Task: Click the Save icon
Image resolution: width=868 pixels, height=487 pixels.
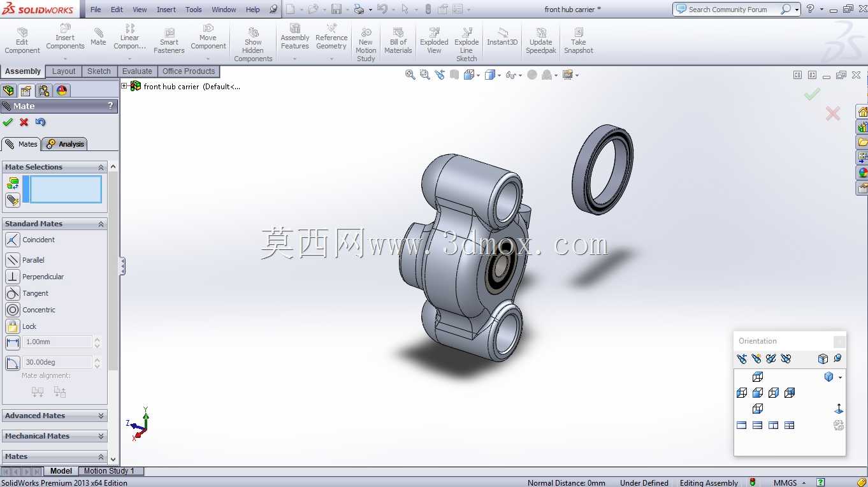Action: 336,10
